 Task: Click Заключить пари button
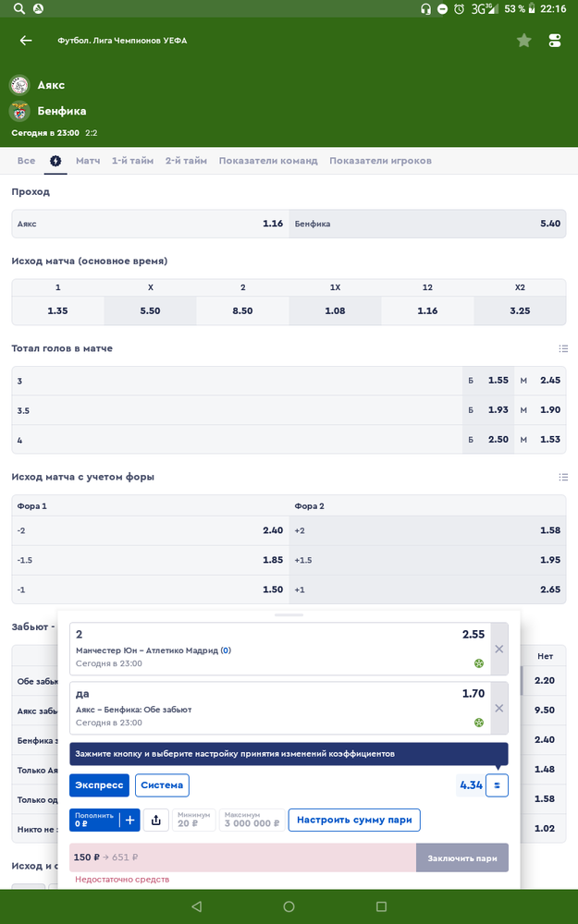(x=461, y=858)
